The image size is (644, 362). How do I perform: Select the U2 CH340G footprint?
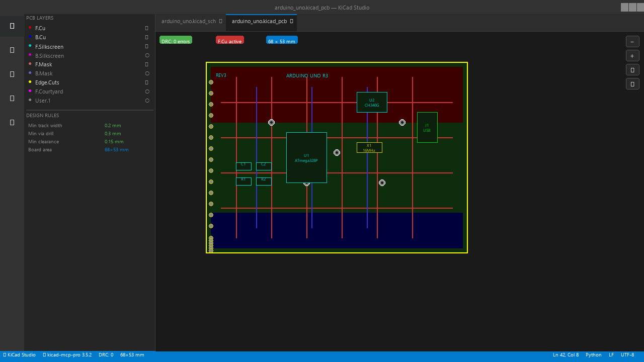(x=372, y=102)
